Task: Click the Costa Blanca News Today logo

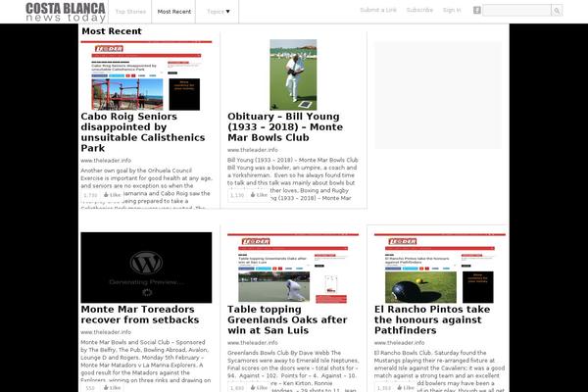Action: [x=66, y=12]
